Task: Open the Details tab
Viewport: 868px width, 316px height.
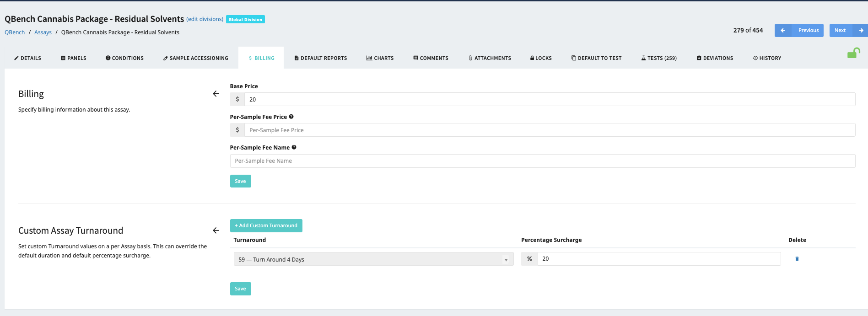Action: pyautogui.click(x=28, y=58)
